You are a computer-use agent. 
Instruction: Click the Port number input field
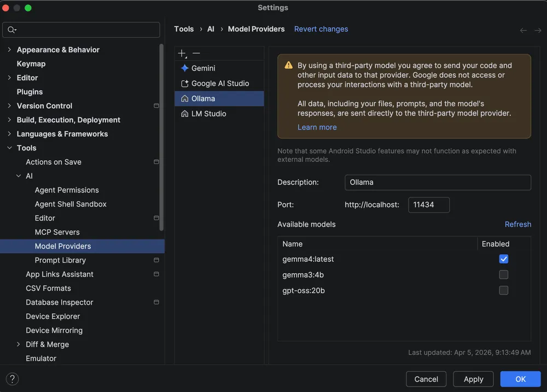429,205
